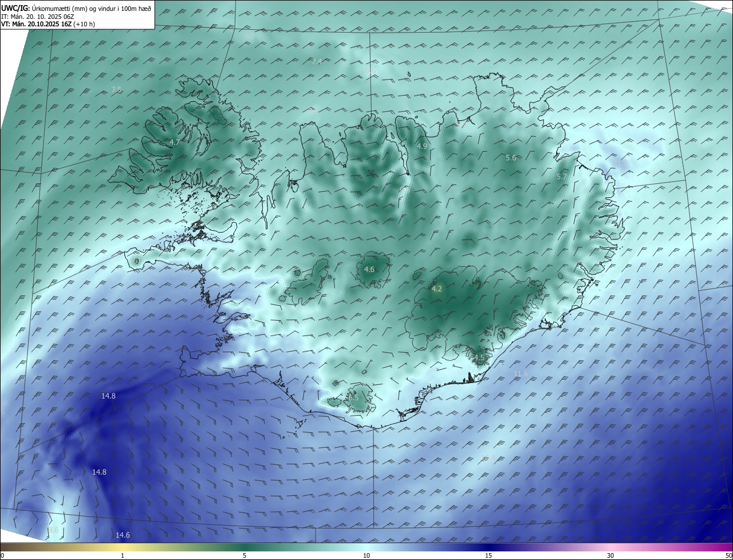
Task: Click the 5.6 value label on the map
Action: [511, 157]
